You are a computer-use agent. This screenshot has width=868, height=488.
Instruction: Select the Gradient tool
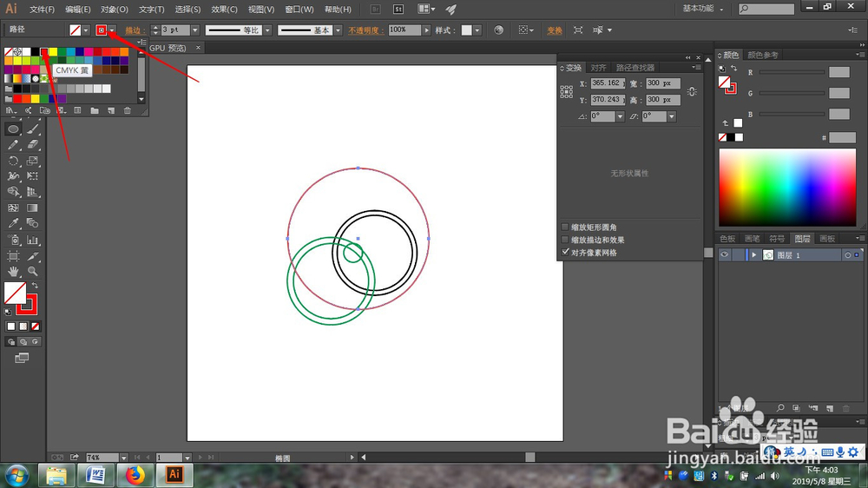click(x=33, y=208)
